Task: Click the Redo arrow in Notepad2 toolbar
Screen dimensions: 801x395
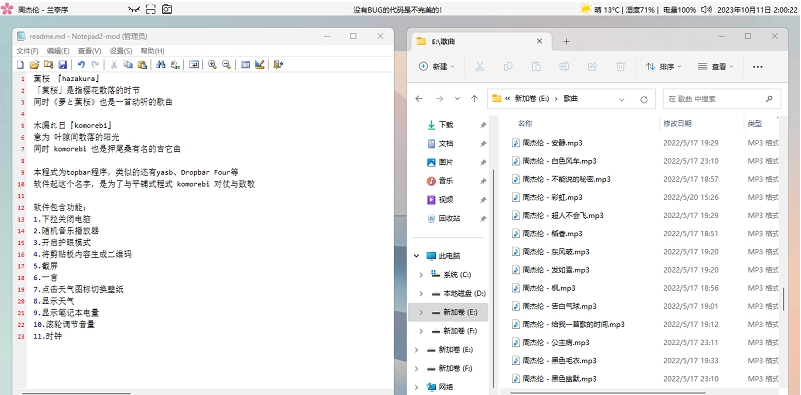Action: tap(95, 64)
